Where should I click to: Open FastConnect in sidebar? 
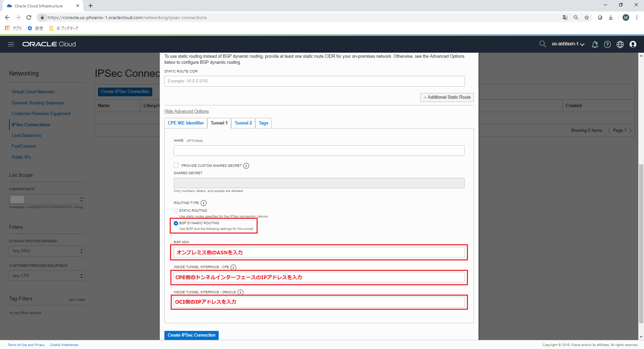24,146
